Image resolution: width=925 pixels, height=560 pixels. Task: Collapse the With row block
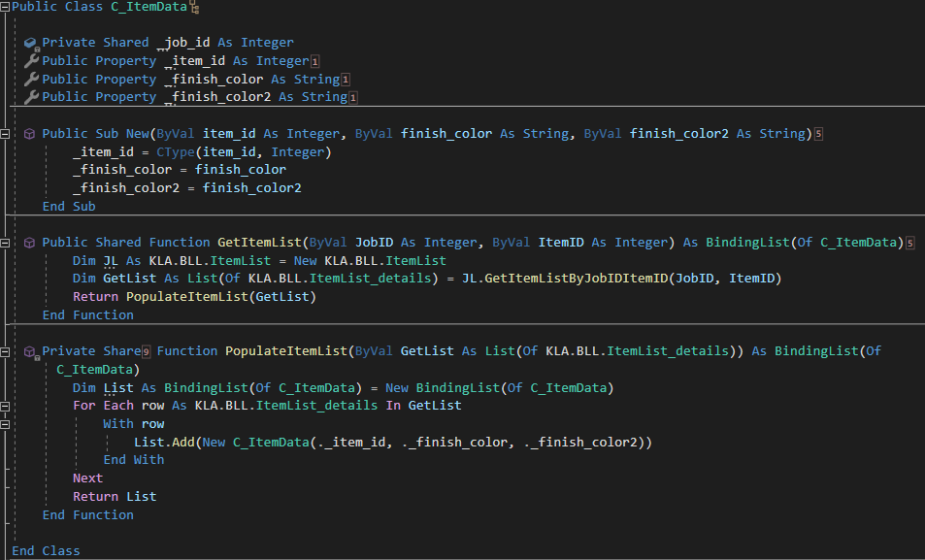pos(5,423)
